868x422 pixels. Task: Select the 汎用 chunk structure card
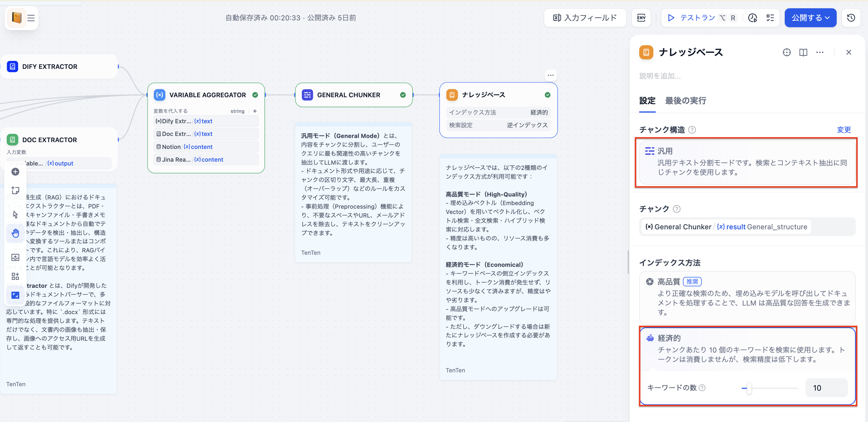[x=747, y=162]
